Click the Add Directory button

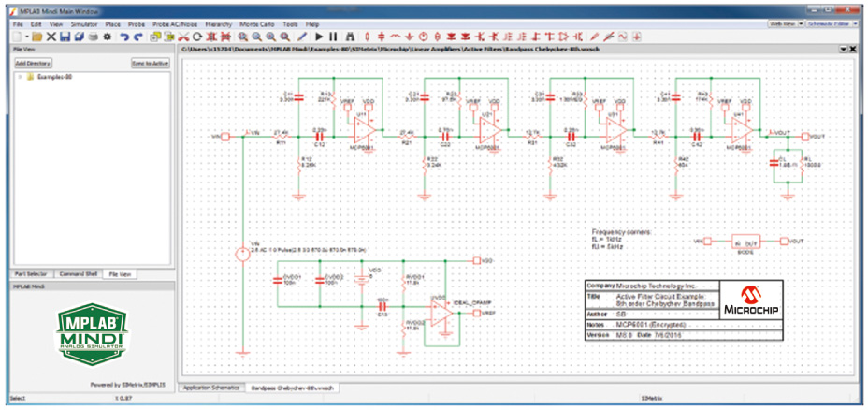34,63
